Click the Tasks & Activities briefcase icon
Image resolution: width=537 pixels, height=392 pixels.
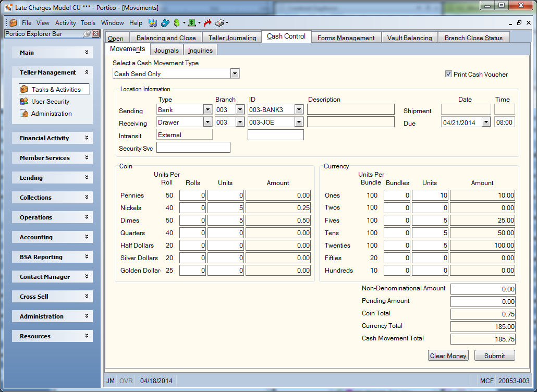click(x=24, y=89)
